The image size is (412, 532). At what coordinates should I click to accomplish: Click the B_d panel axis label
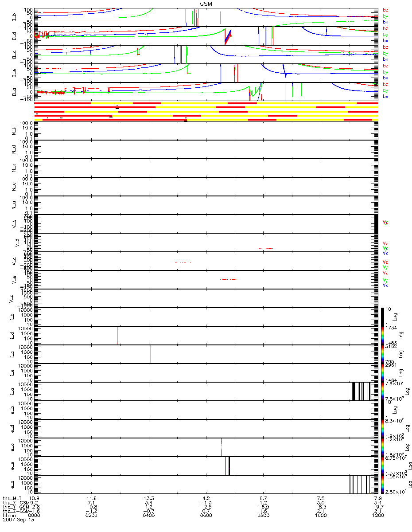point(14,36)
